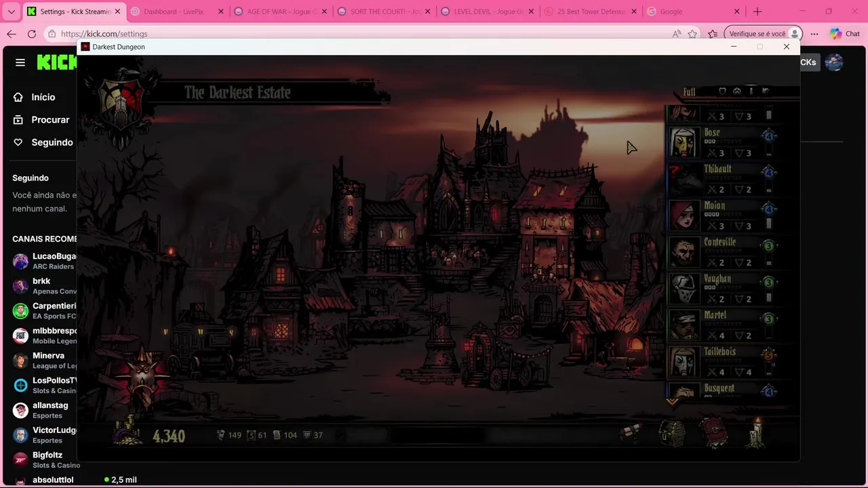Viewport: 868px width, 488px height.
Task: Open allanstag recommended channel
Action: [x=44, y=410]
